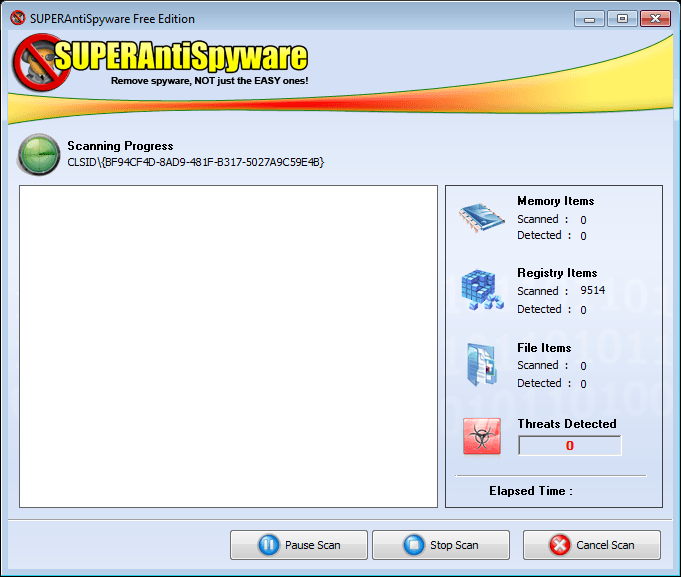Click the Threats Detected counter field

[x=569, y=445]
